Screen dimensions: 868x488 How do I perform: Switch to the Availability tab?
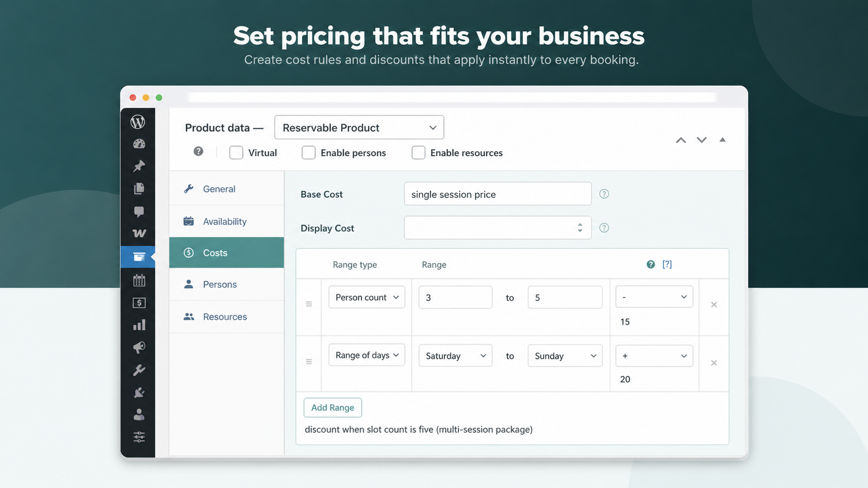point(227,221)
